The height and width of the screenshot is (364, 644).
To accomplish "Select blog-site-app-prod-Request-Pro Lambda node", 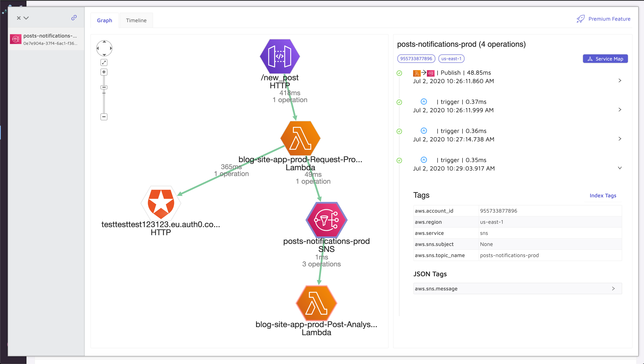I will 301,138.
